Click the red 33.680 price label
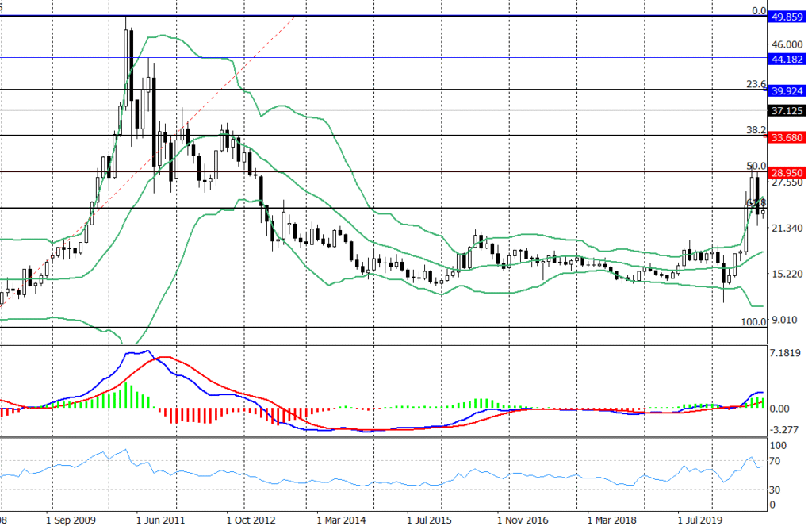The width and height of the screenshot is (812, 530). [x=789, y=137]
